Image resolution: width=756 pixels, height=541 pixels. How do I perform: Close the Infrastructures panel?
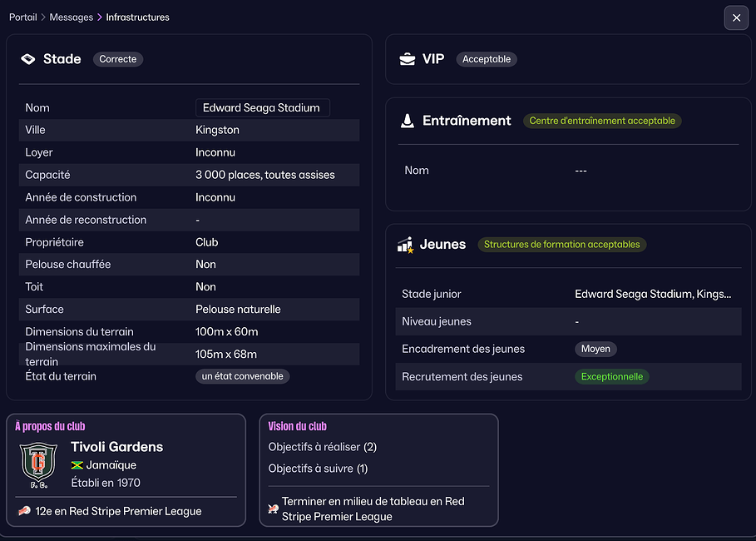(x=736, y=17)
